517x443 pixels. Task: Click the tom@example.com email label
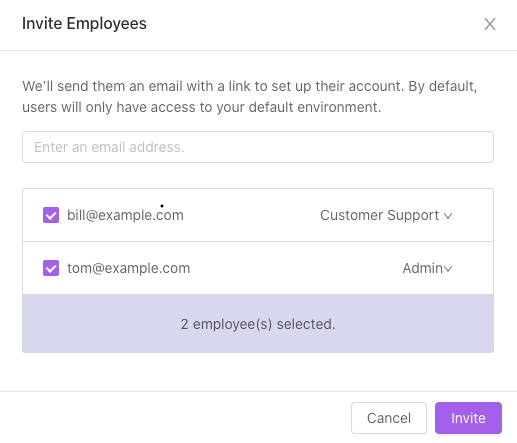(x=129, y=268)
